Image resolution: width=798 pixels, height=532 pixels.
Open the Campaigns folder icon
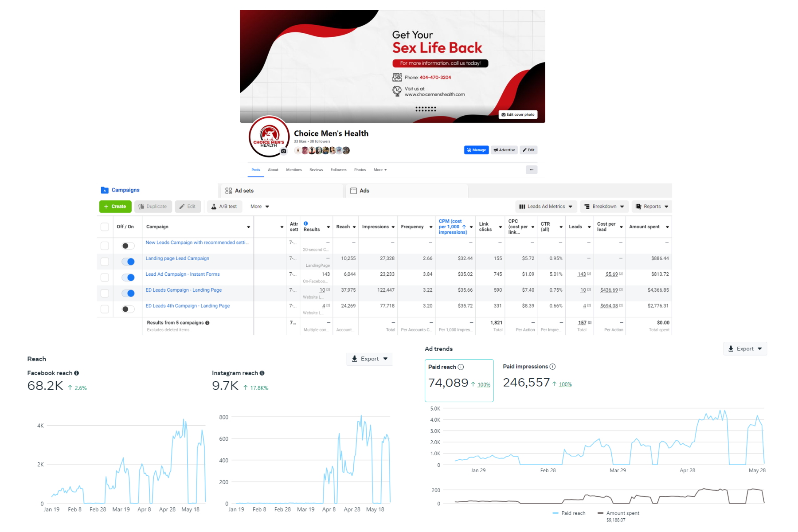click(x=105, y=190)
